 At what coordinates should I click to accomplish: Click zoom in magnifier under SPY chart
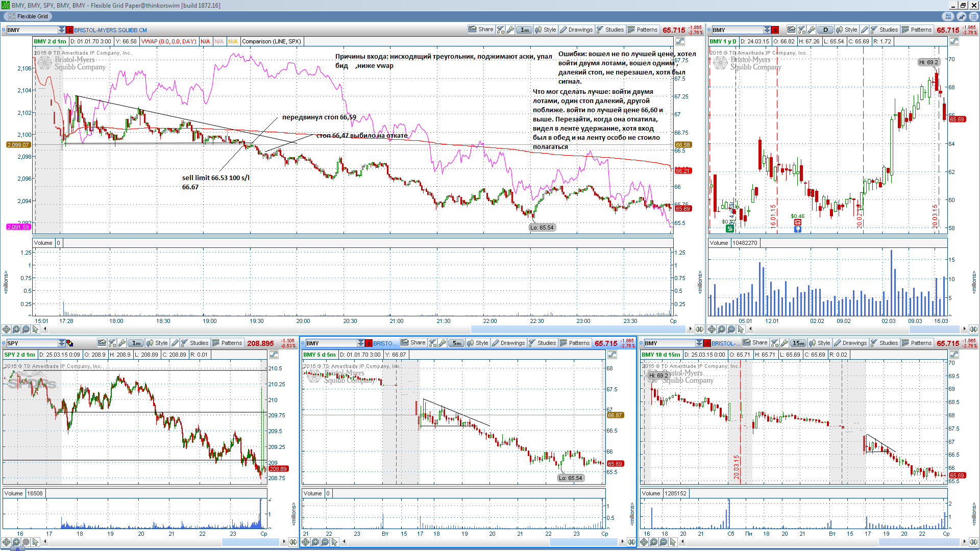16,542
